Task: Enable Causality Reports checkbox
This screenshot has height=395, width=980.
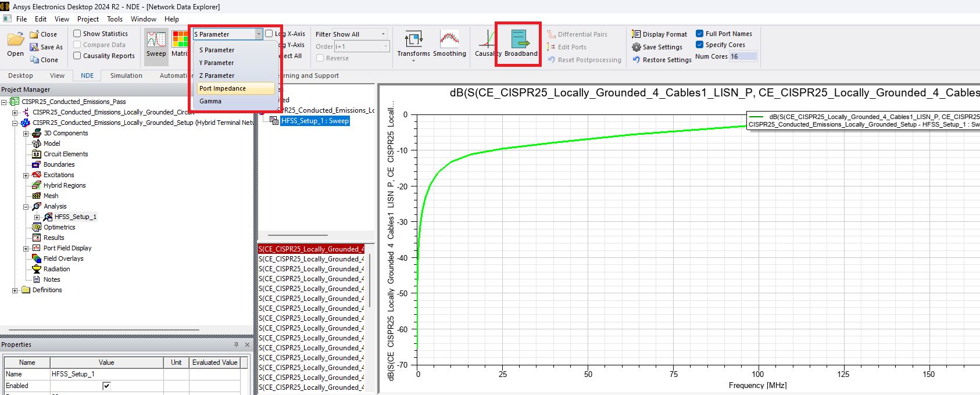Action: (77, 56)
